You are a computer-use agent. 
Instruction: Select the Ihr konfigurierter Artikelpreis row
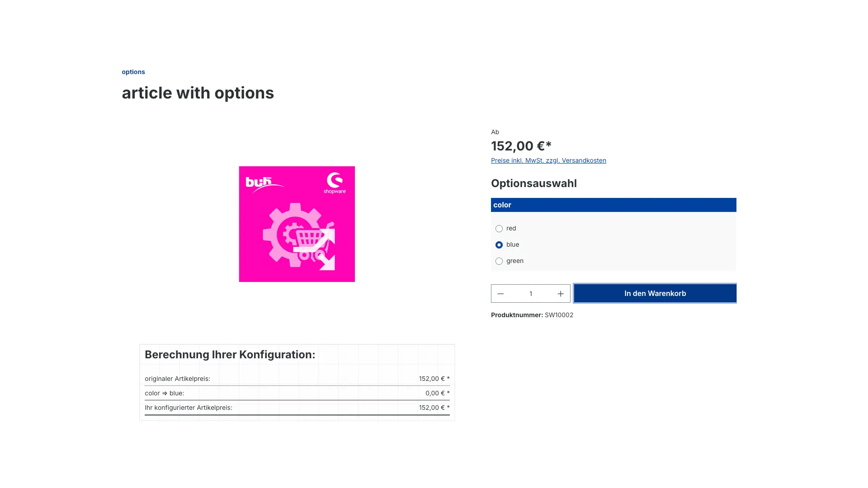pyautogui.click(x=297, y=408)
